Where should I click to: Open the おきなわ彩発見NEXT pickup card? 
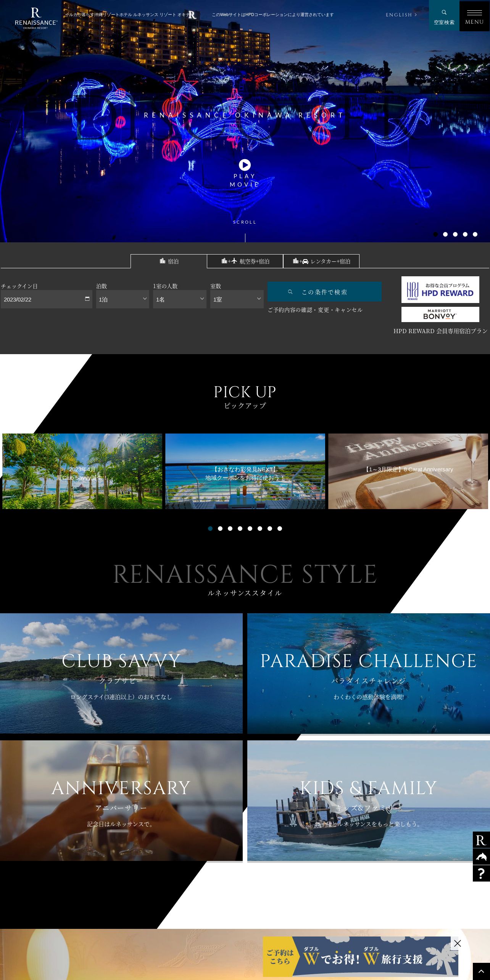pos(245,471)
